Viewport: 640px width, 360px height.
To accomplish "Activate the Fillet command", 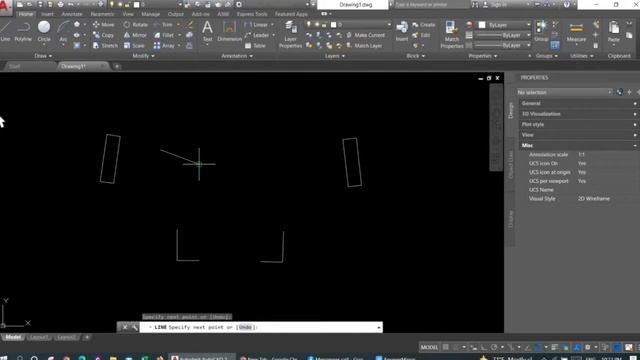I will [x=164, y=35].
